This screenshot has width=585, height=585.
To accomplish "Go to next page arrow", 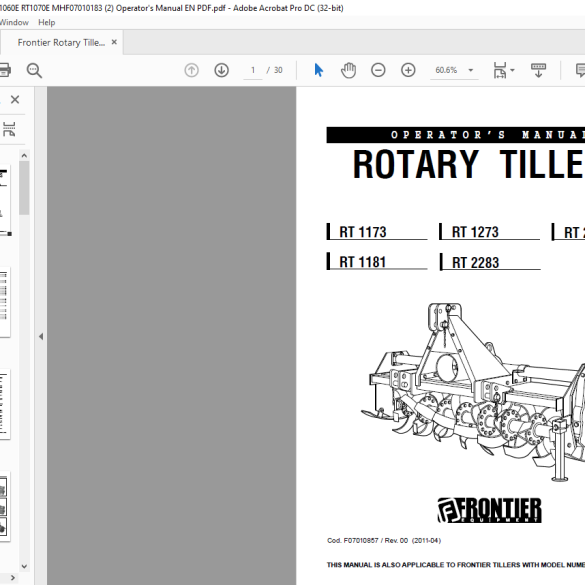I will pyautogui.click(x=221, y=70).
